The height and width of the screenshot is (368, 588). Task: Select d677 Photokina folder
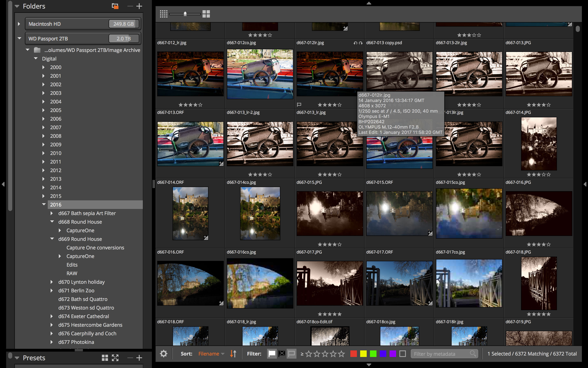point(76,342)
